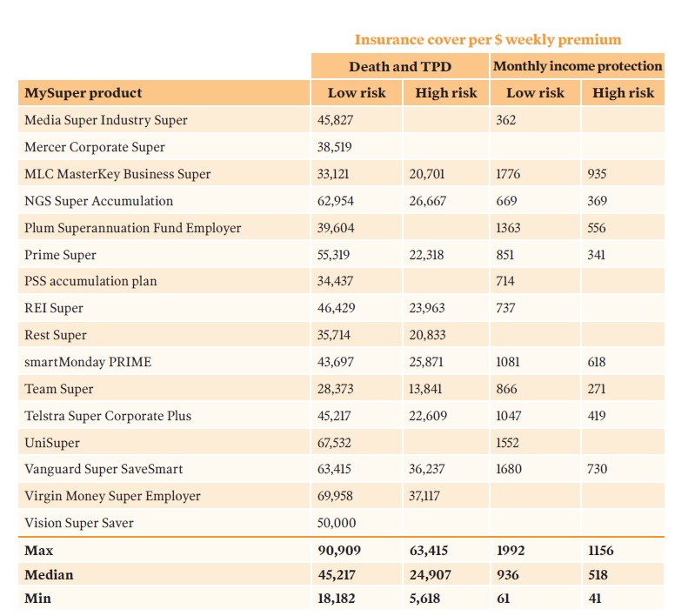Select the value 69,958 for Virgin Money
The image size is (688, 616).
pyautogui.click(x=335, y=496)
